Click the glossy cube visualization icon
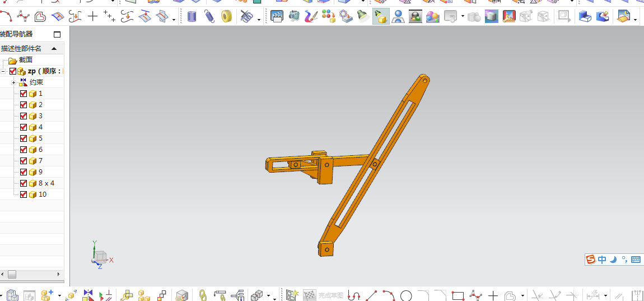The image size is (644, 301). click(x=492, y=16)
